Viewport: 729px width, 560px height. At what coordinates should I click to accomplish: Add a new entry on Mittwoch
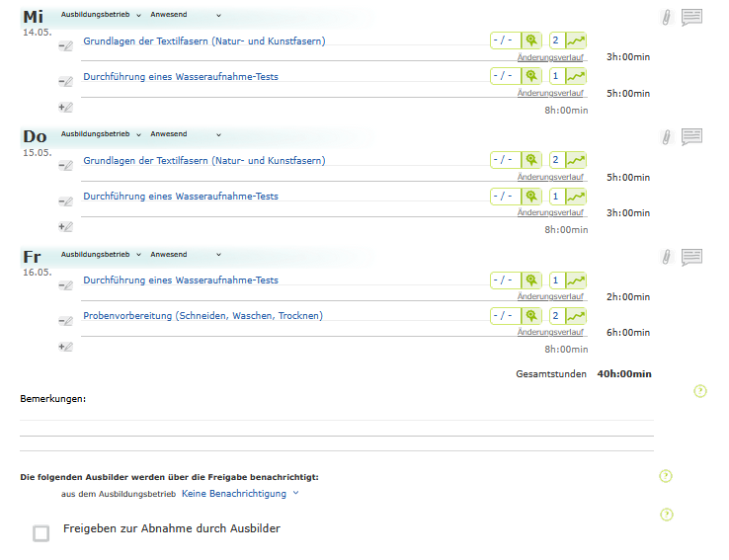pyautogui.click(x=65, y=108)
